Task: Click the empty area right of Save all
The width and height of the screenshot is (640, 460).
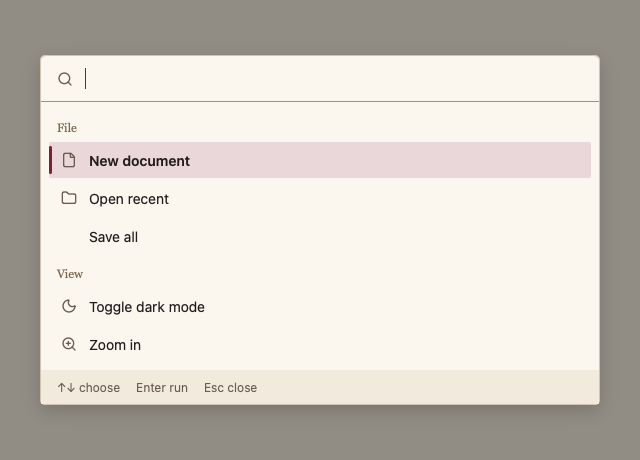Action: pyautogui.click(x=363, y=237)
